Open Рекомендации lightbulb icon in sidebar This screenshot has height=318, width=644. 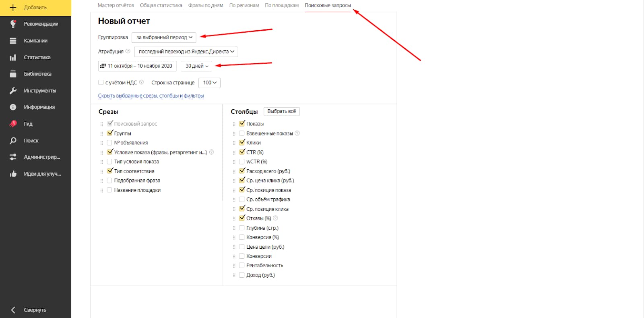pos(13,24)
